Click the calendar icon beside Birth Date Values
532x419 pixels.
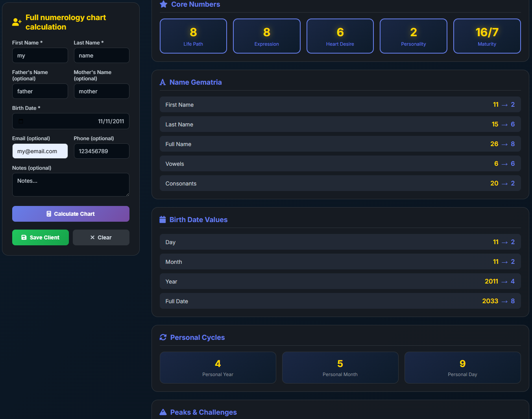click(163, 220)
